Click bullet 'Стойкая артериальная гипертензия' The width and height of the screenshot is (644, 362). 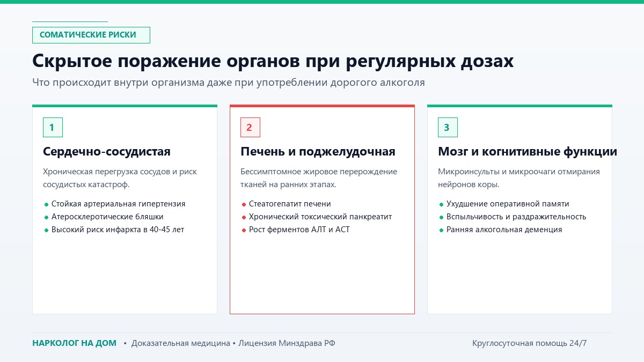point(118,204)
